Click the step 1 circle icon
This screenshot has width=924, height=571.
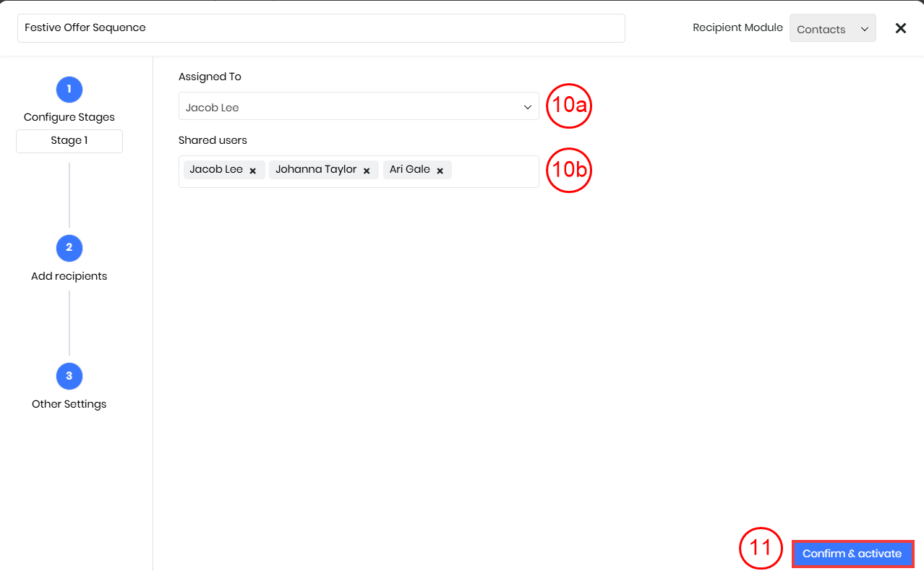69,90
